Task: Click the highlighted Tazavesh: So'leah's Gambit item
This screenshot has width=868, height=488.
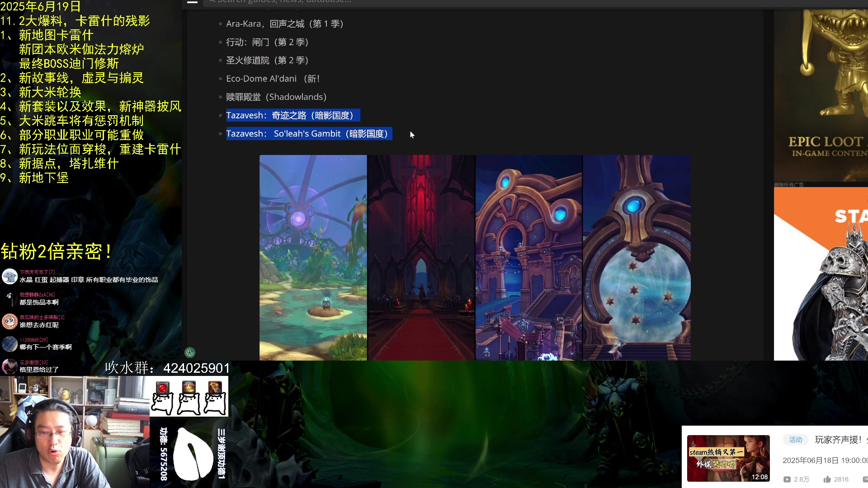Action: pos(309,134)
